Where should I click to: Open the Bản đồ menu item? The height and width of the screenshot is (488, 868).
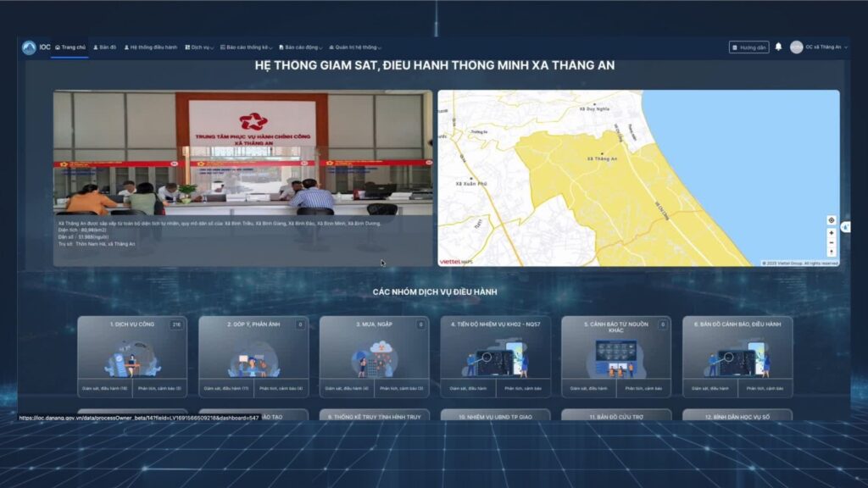coord(104,47)
